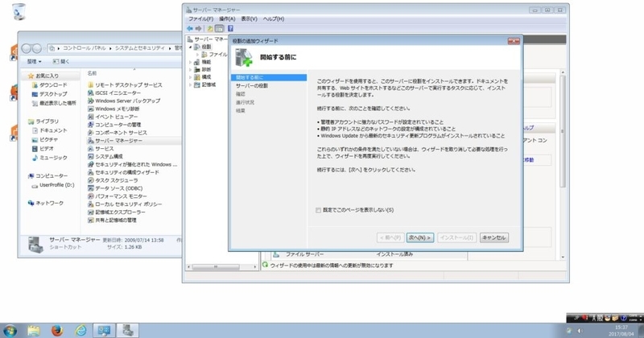Viewport: 644px width, 338px height.
Task: Select ダウンロード in Explorer navigation pane
Action: point(53,85)
